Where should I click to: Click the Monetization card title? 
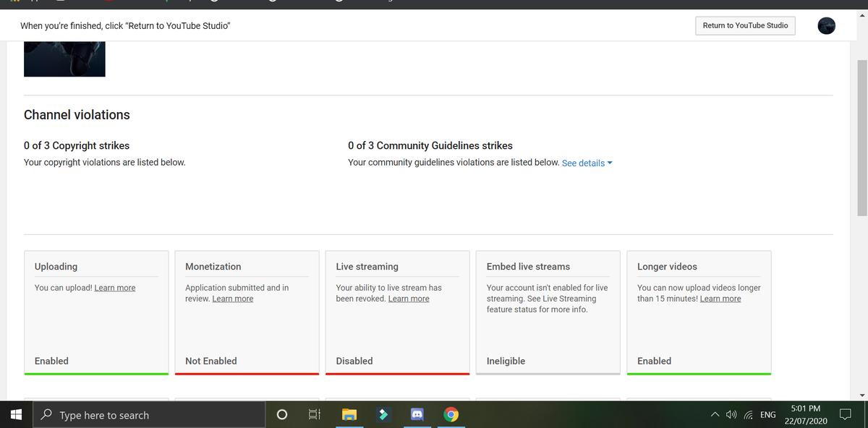click(x=213, y=267)
